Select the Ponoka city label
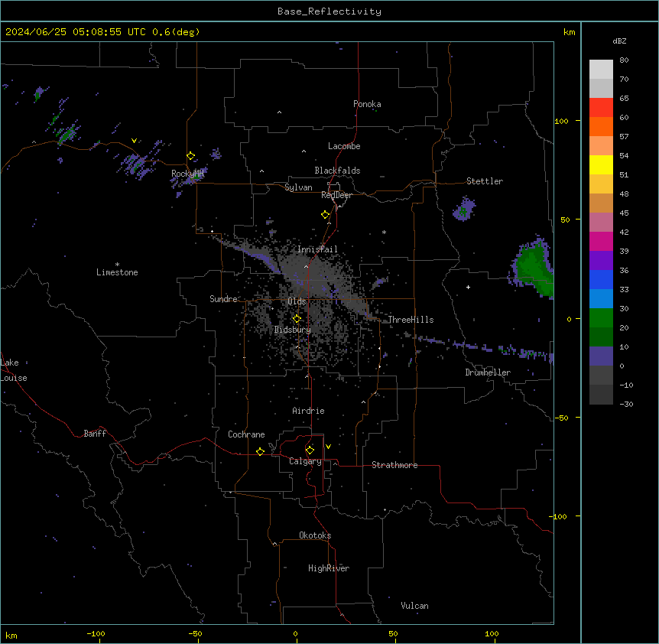 click(x=367, y=104)
